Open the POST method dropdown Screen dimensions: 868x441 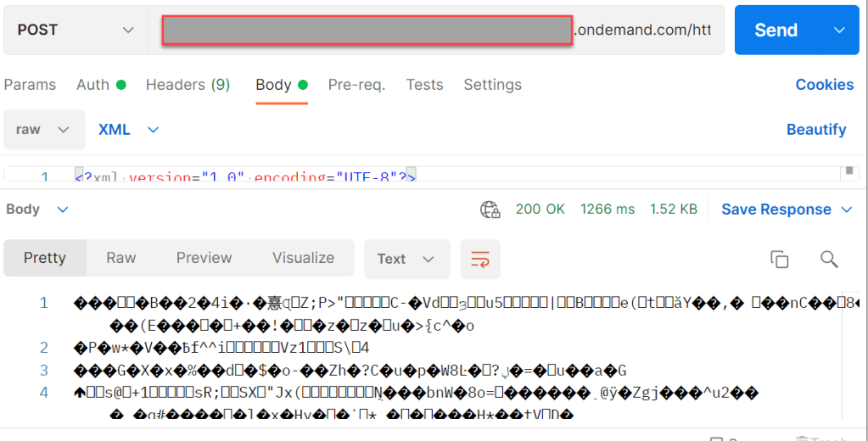point(75,30)
